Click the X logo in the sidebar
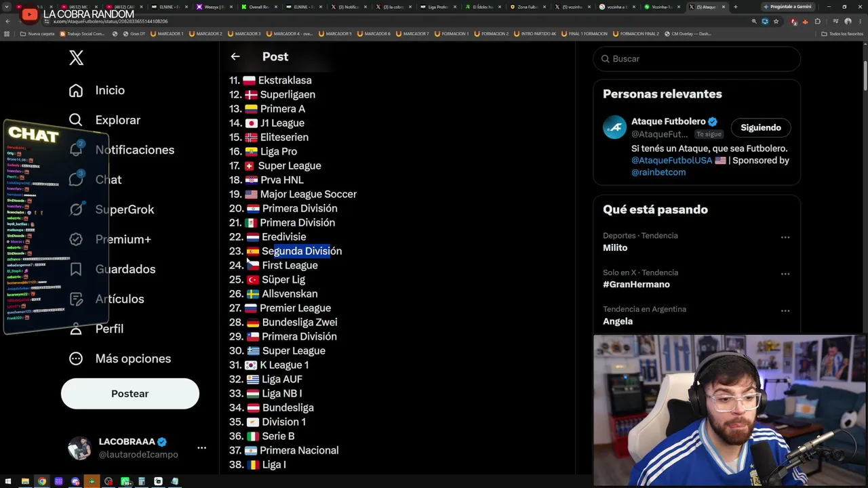This screenshot has width=868, height=488. (76, 58)
